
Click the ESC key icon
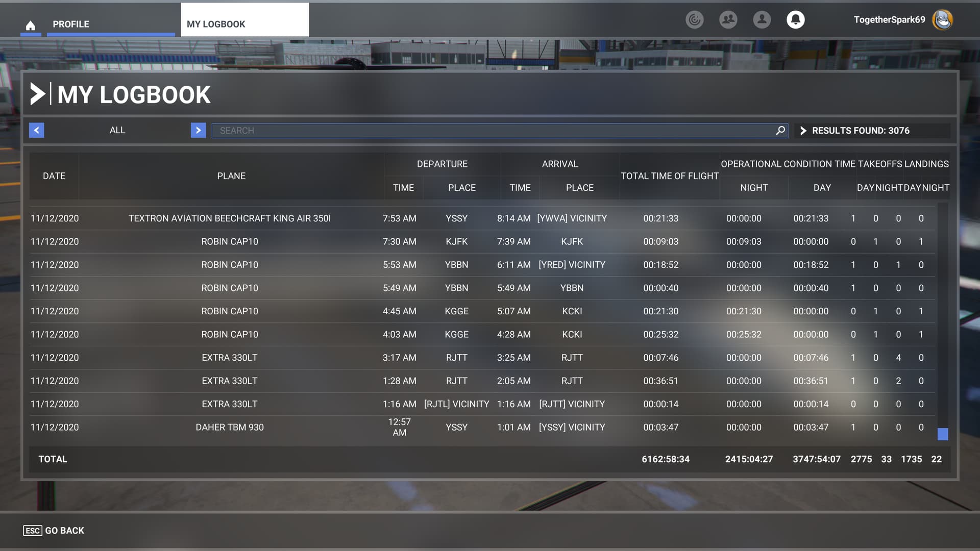point(33,531)
